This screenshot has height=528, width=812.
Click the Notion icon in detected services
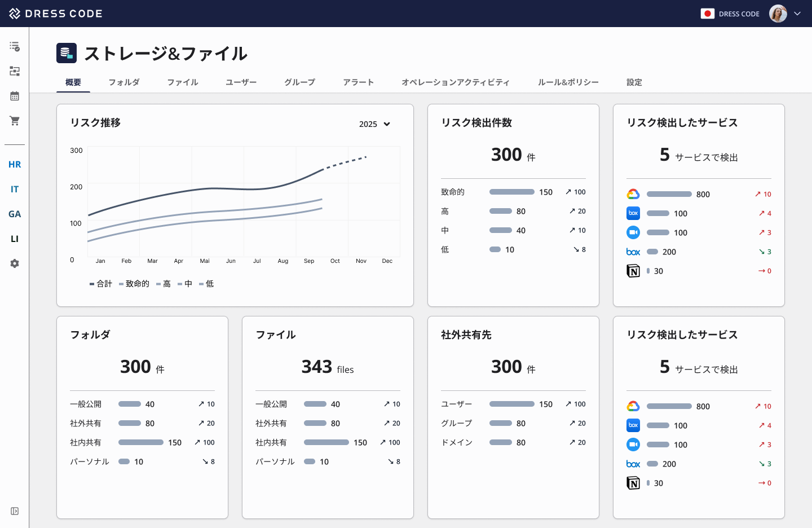633,271
